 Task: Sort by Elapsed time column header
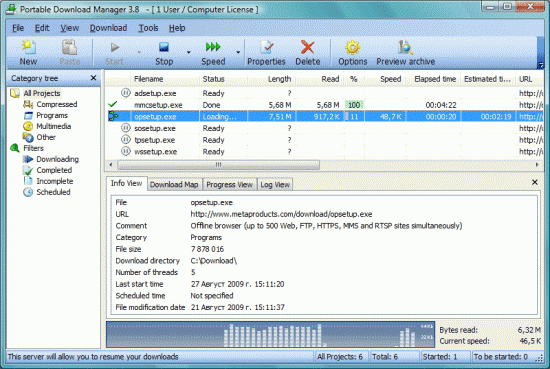click(x=435, y=79)
